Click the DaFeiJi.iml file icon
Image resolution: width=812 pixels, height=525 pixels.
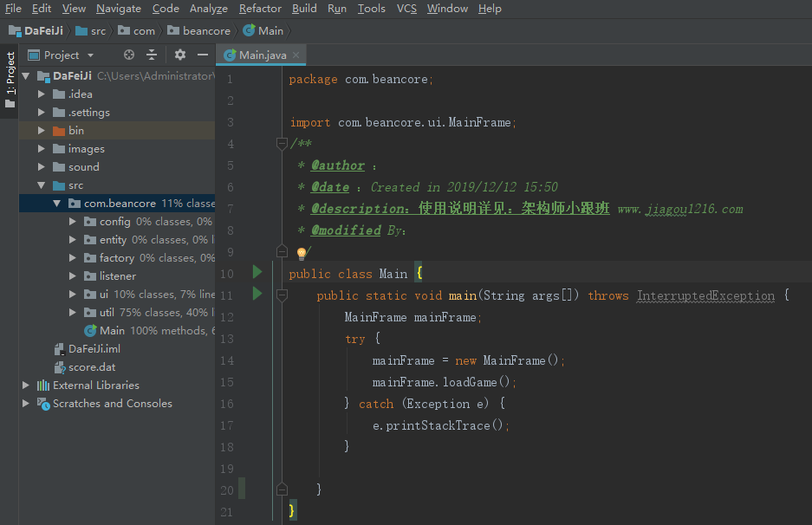click(60, 349)
